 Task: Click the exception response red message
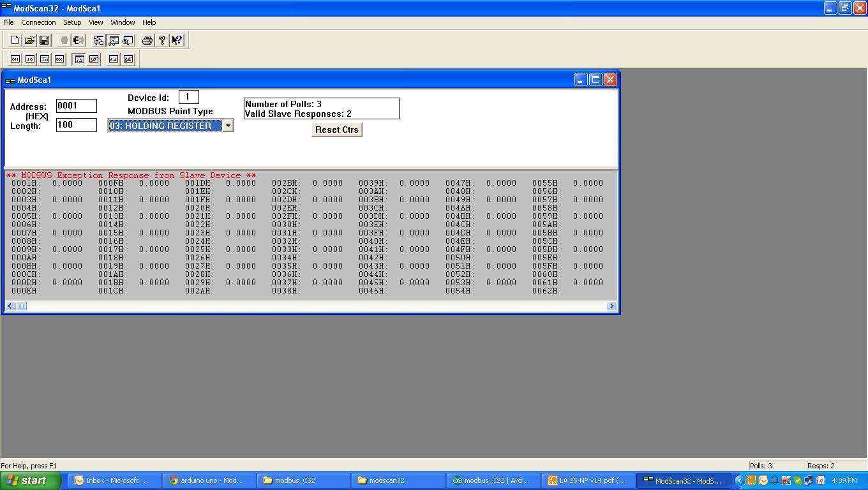pyautogui.click(x=131, y=175)
